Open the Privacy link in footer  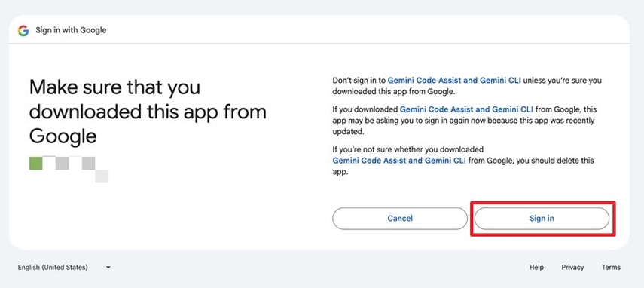pos(572,268)
